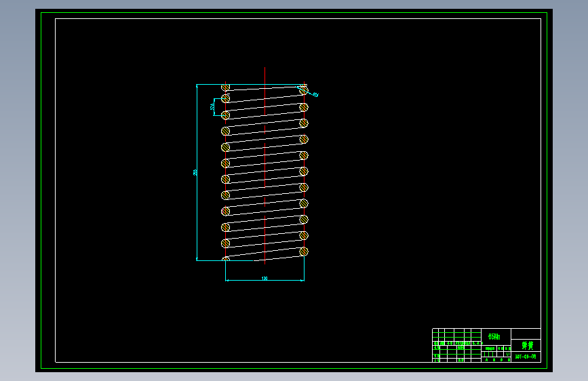Select the overall spring height dimension text

[195, 172]
